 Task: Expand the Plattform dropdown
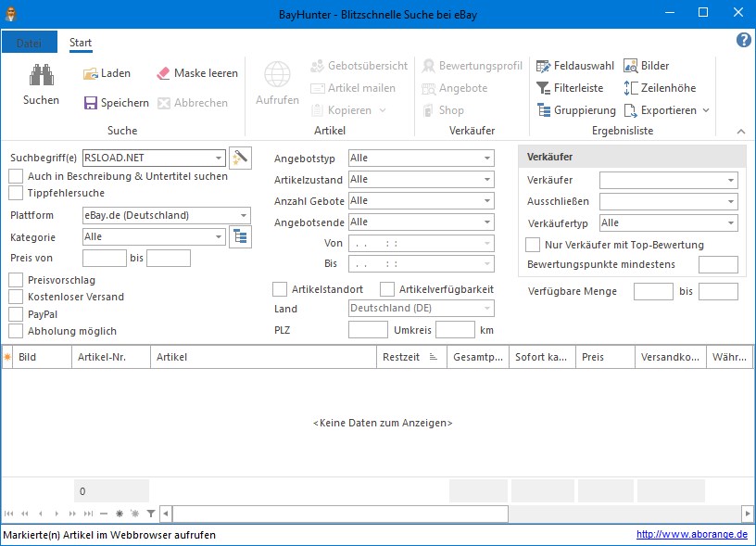[x=244, y=215]
